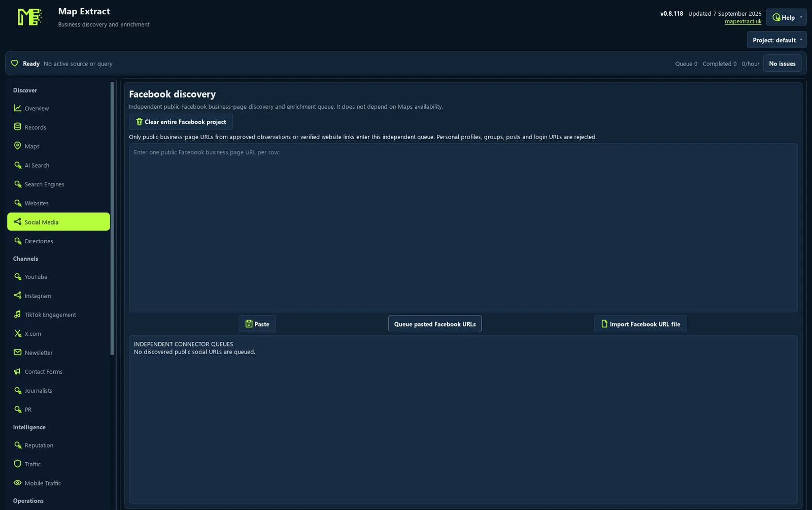Click the clipboard icon on Paste button

point(249,324)
